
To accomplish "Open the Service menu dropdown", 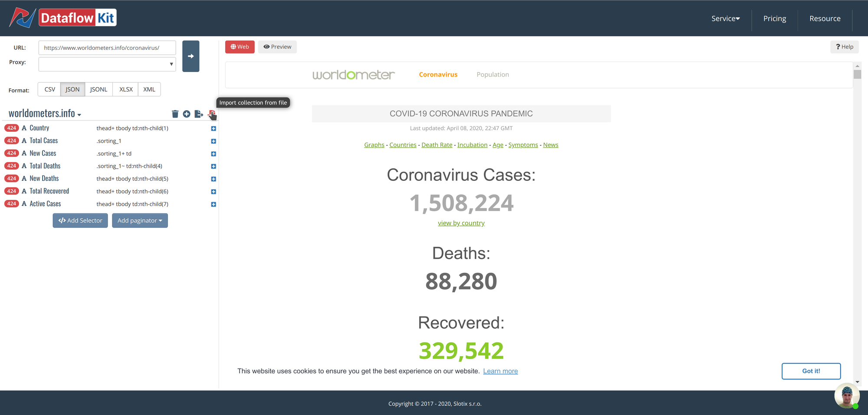I will click(x=726, y=19).
